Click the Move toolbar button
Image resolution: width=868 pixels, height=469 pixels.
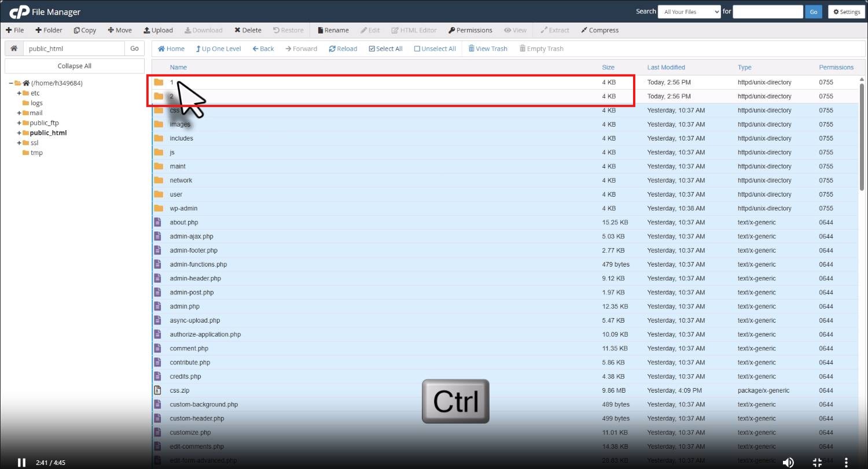(120, 30)
